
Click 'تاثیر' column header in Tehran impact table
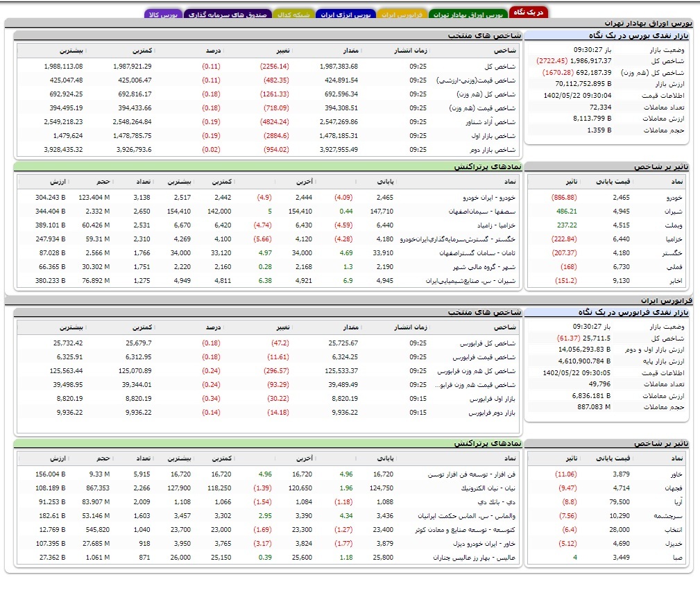point(570,181)
